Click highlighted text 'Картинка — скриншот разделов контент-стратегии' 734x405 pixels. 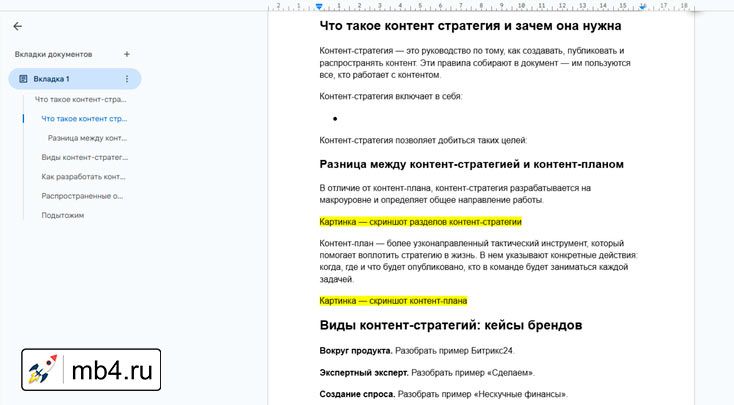click(420, 222)
